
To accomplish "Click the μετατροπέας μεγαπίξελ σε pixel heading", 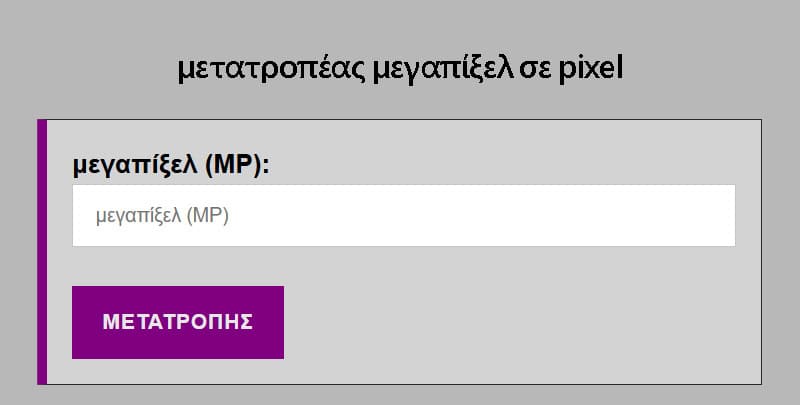I will (x=400, y=68).
